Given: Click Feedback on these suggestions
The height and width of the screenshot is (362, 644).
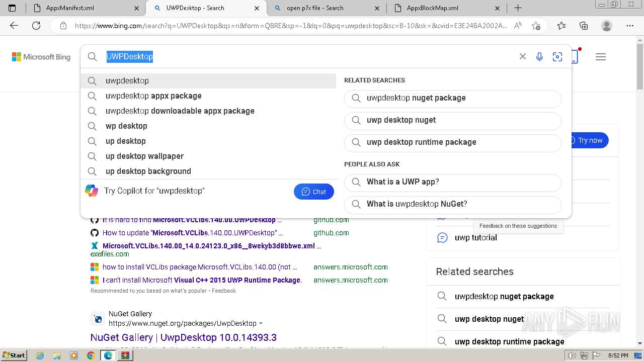Looking at the screenshot, I should tap(518, 226).
